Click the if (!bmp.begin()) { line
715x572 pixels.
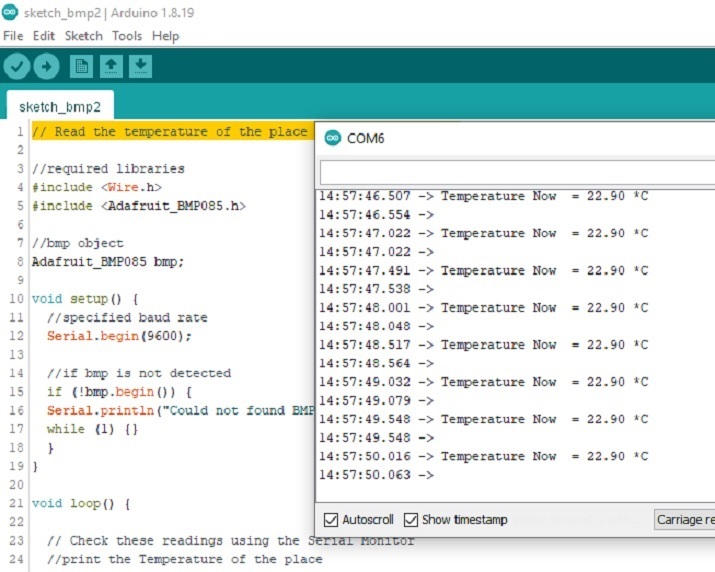point(119,392)
